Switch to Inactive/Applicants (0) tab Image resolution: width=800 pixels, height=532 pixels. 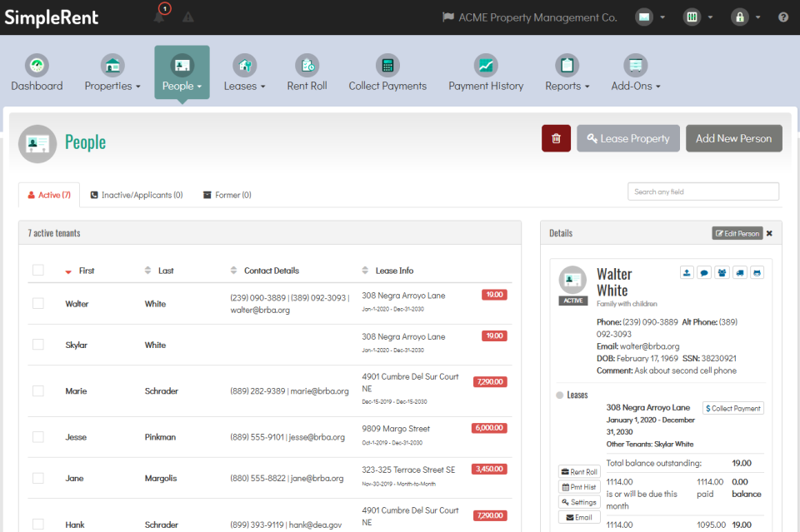[137, 195]
